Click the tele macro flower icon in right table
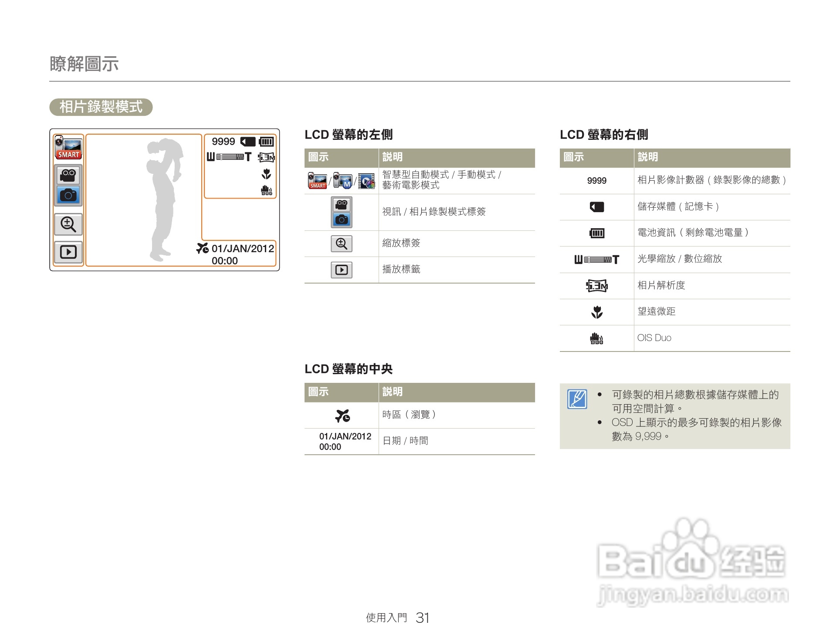Viewport: 840px width, 642px height. [x=596, y=312]
